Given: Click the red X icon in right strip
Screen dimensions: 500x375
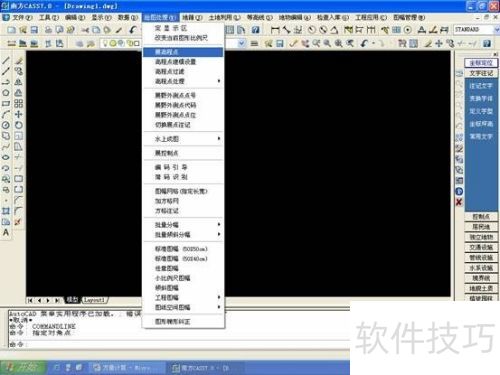Looking at the screenshot, I should tap(459, 202).
